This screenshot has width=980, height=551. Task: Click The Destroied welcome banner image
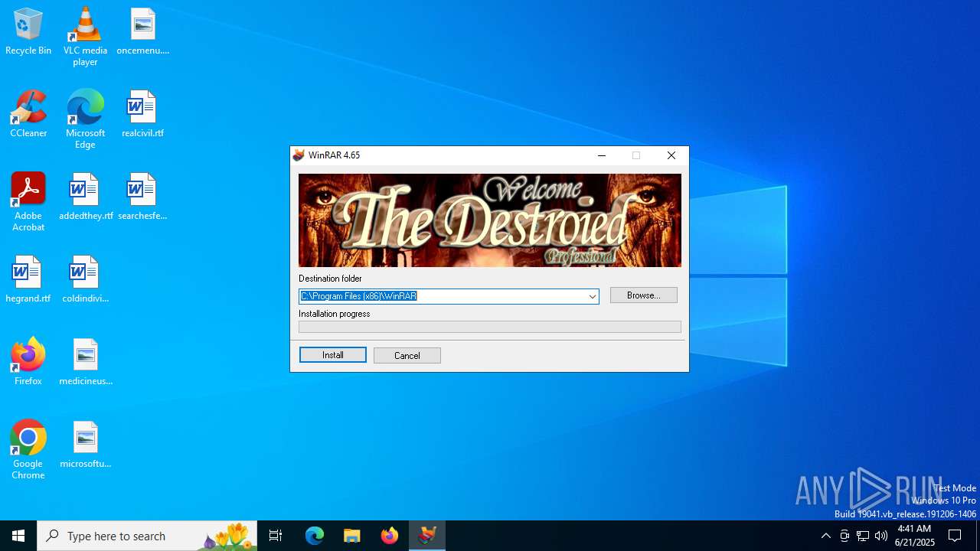(490, 220)
